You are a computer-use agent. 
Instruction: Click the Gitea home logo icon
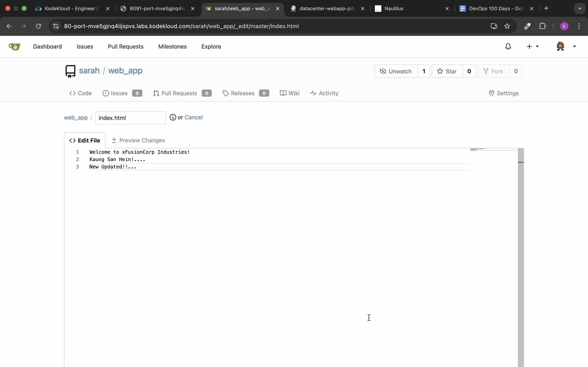click(14, 46)
